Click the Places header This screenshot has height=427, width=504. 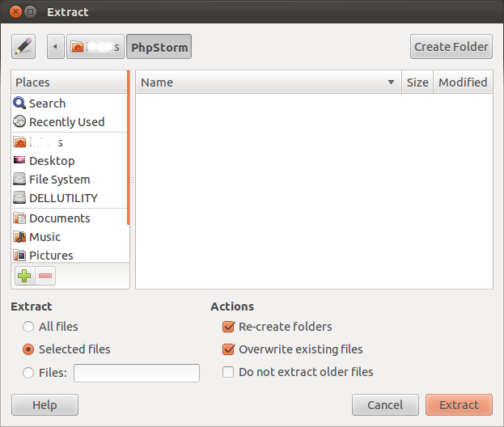70,82
